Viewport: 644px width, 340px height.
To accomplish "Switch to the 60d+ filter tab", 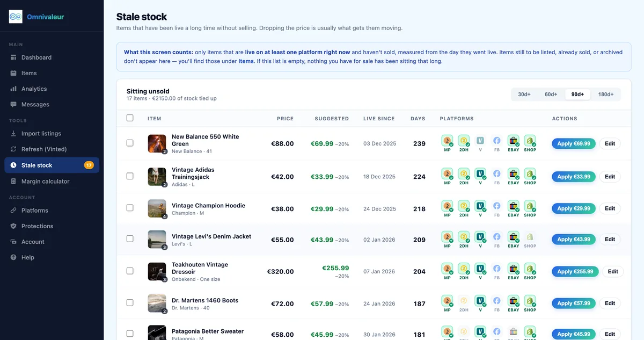I will [551, 95].
